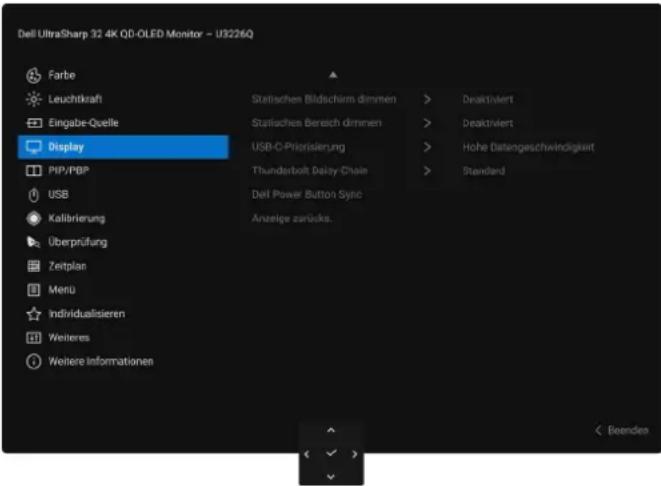Open the Kalibrierung menu
The width and height of the screenshot is (661, 486).
(x=123, y=218)
